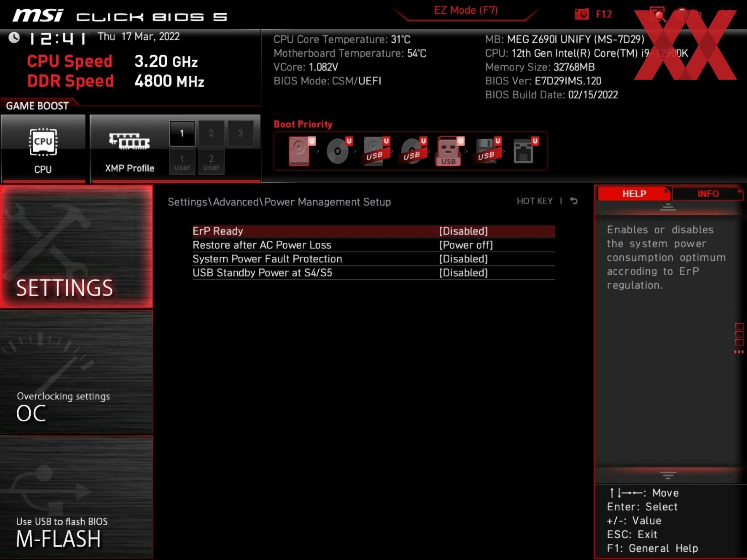Image resolution: width=747 pixels, height=560 pixels.
Task: Click the date Thu 17 Mar, 2022
Action: pyautogui.click(x=139, y=37)
